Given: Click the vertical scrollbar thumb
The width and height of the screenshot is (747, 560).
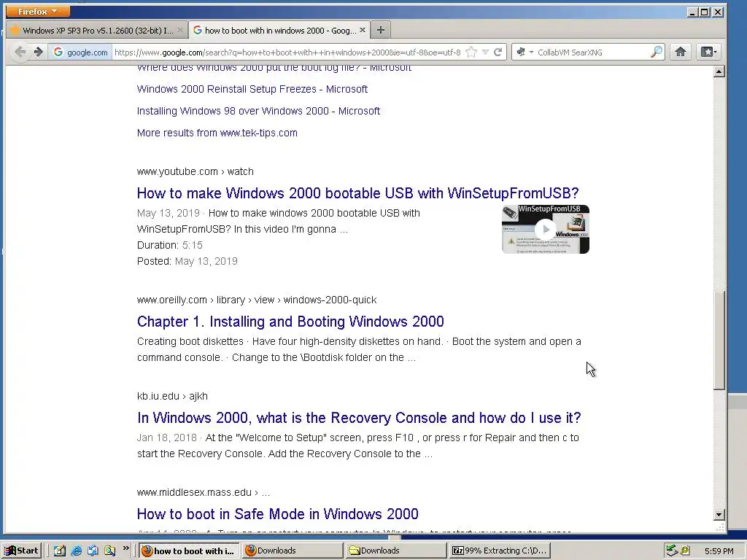Looking at the screenshot, I should [719, 341].
